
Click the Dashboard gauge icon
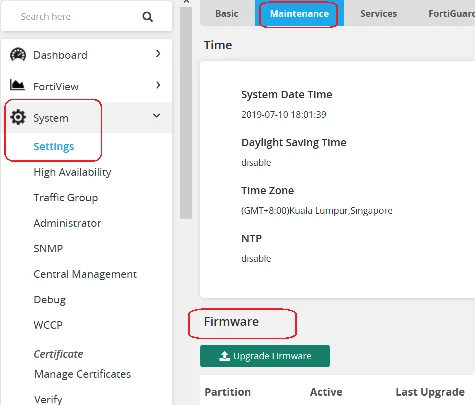18,55
